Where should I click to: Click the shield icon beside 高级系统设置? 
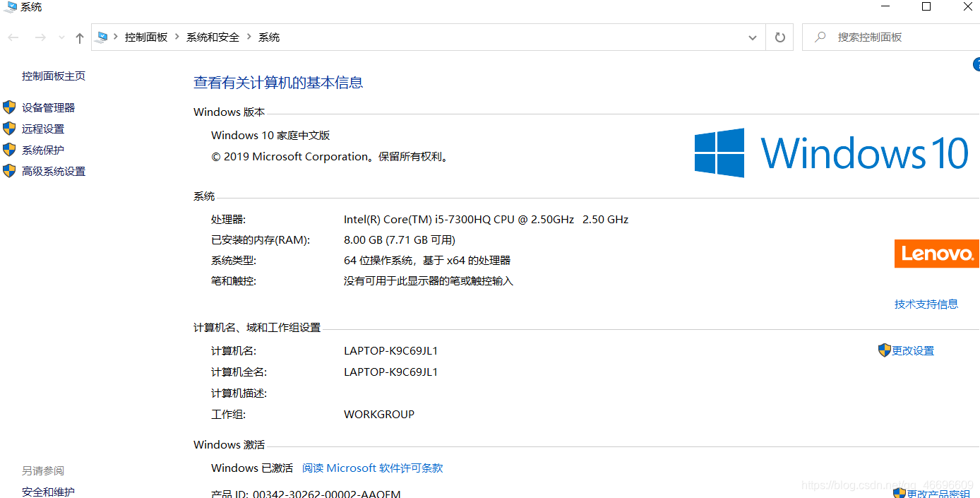click(9, 171)
